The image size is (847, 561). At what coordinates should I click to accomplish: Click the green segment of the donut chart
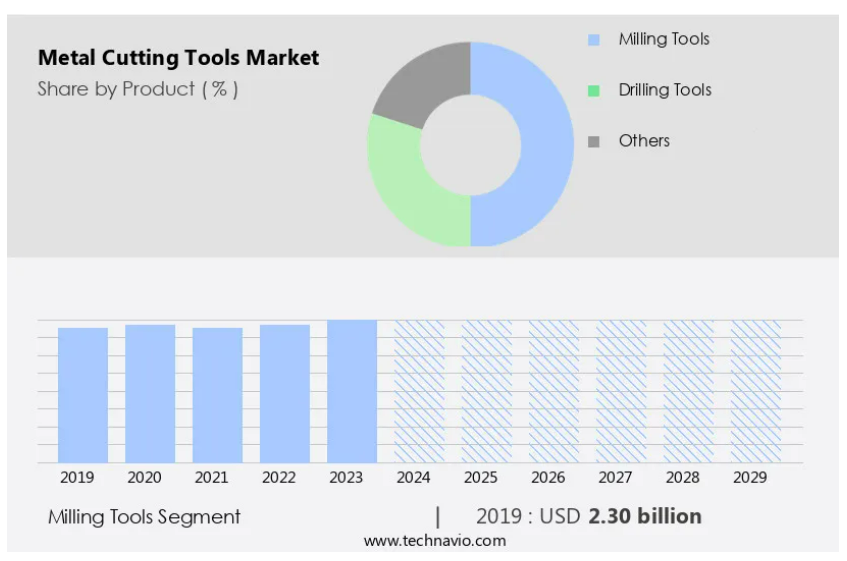(405, 185)
